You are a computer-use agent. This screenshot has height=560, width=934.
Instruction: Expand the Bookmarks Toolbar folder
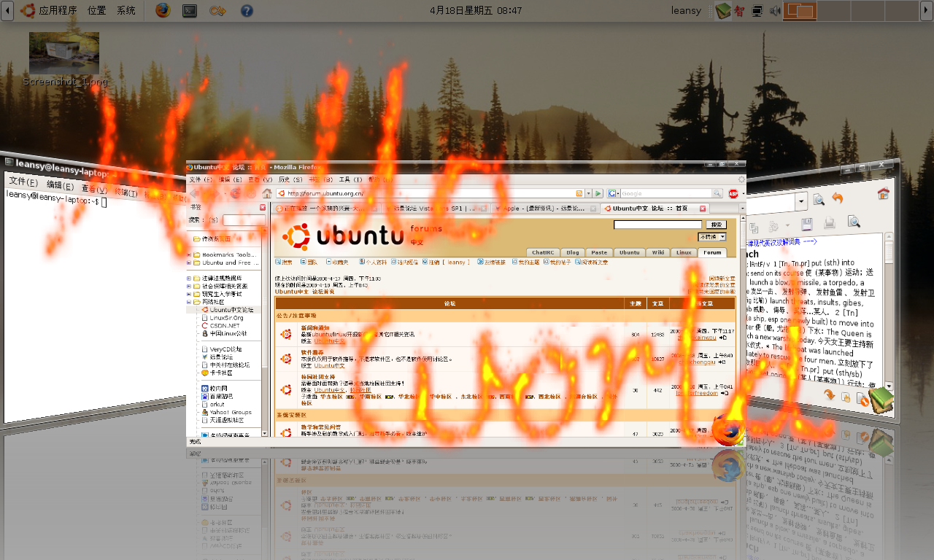189,255
